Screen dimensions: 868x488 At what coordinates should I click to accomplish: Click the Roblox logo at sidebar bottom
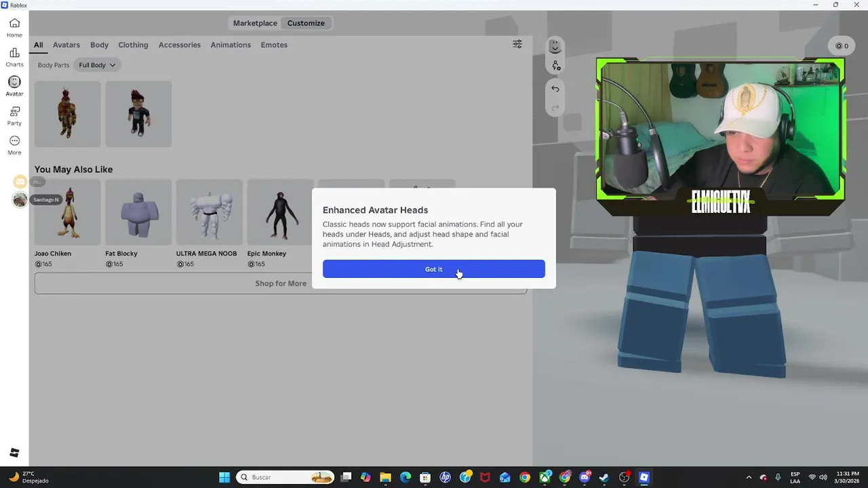click(14, 453)
